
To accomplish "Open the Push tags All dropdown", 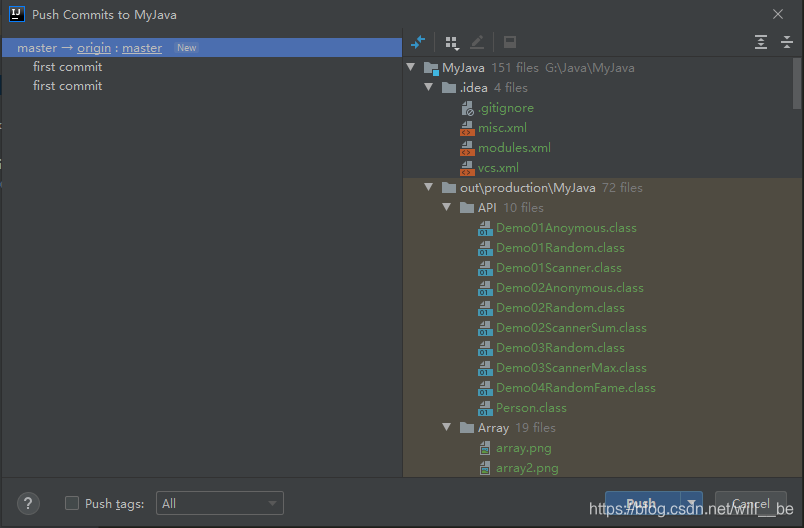I will coord(219,503).
